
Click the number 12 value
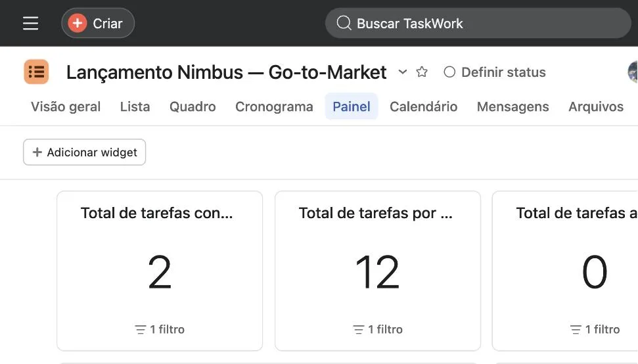click(x=378, y=272)
